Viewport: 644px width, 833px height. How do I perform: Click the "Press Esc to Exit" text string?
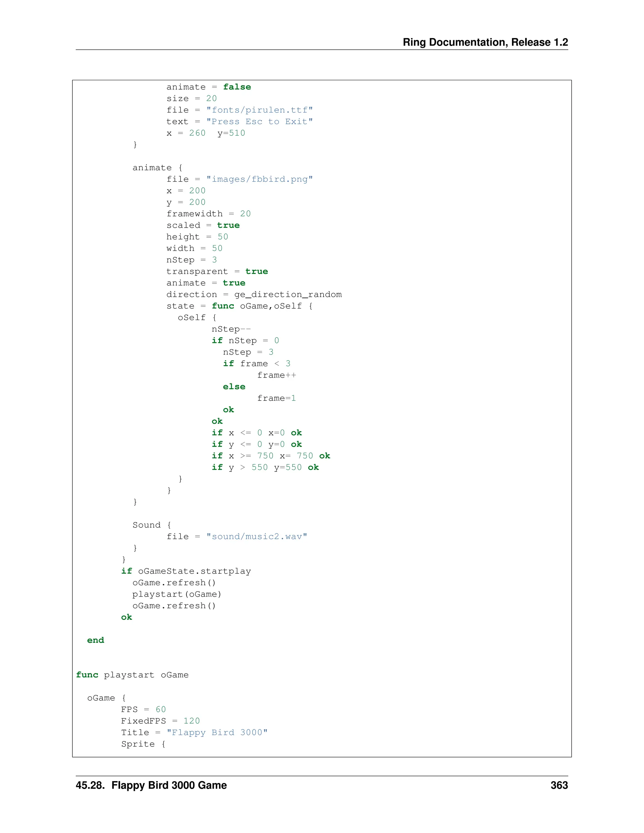tap(259, 122)
